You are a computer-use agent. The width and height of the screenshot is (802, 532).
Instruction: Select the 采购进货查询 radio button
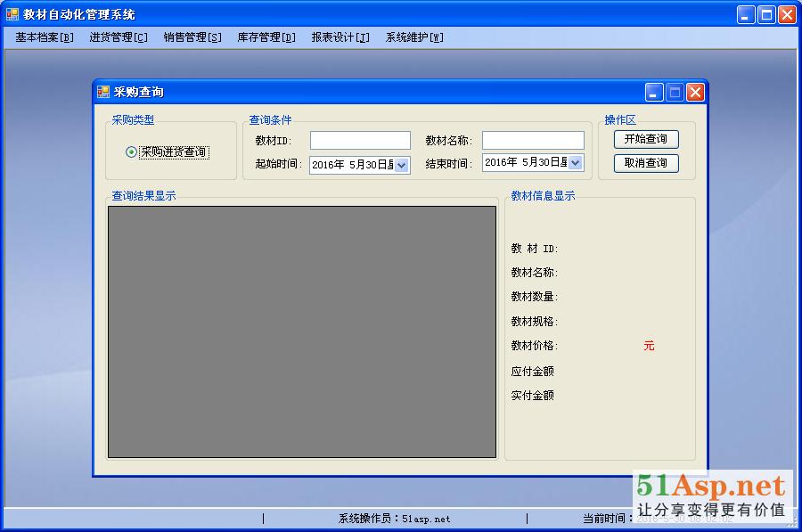[132, 152]
